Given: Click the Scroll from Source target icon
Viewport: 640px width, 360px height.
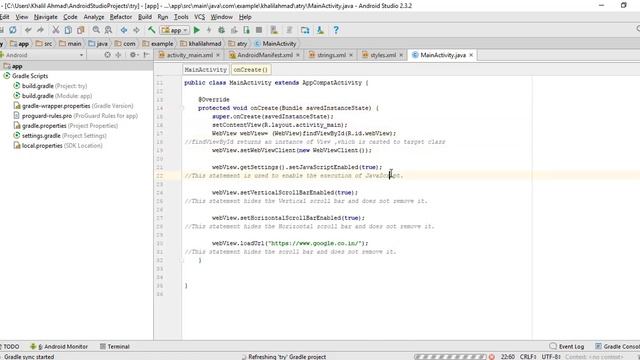Looking at the screenshot, I should [107, 55].
